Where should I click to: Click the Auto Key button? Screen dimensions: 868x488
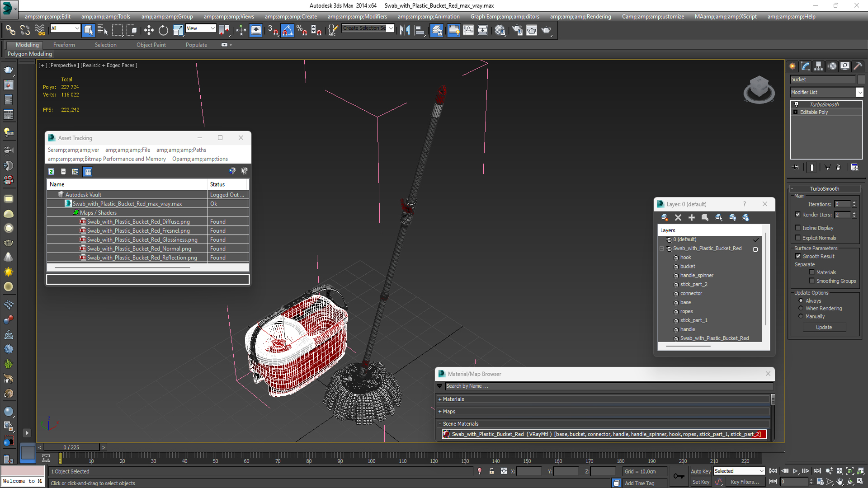click(701, 471)
